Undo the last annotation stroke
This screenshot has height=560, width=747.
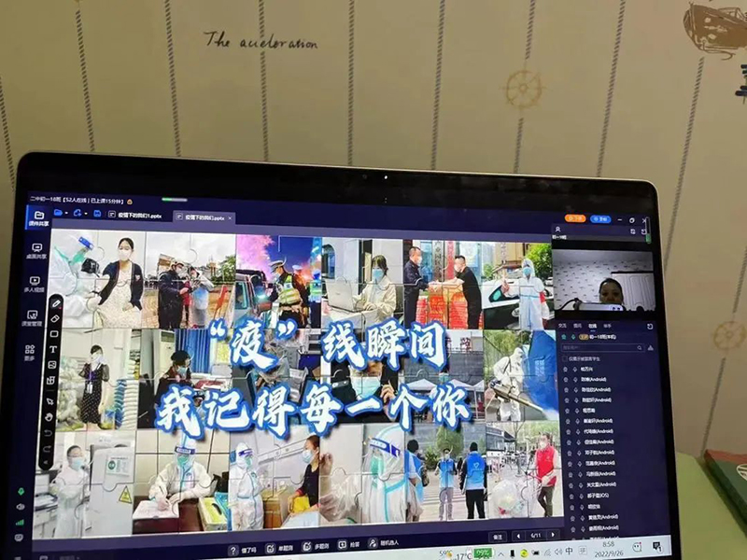48,433
